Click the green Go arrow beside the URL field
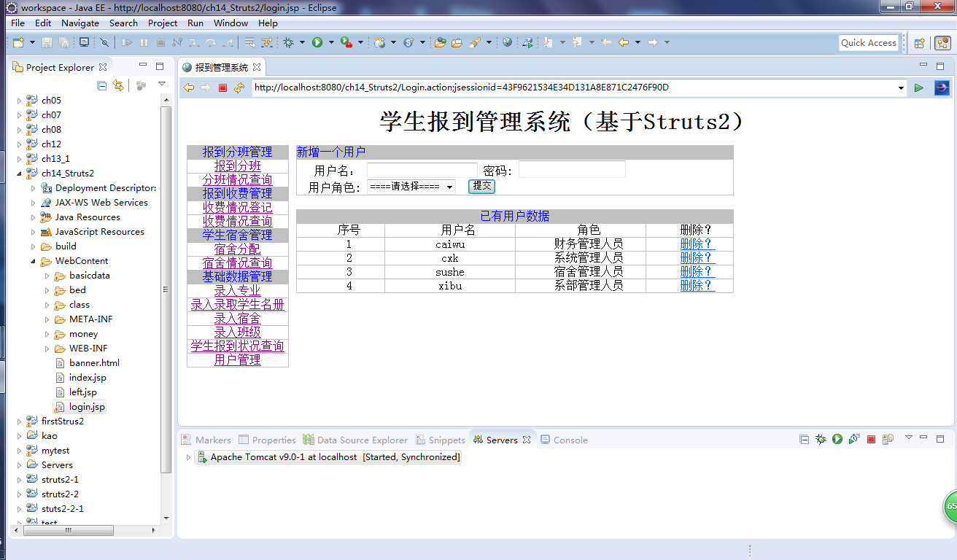Screen dimensions: 957x560 [918, 87]
